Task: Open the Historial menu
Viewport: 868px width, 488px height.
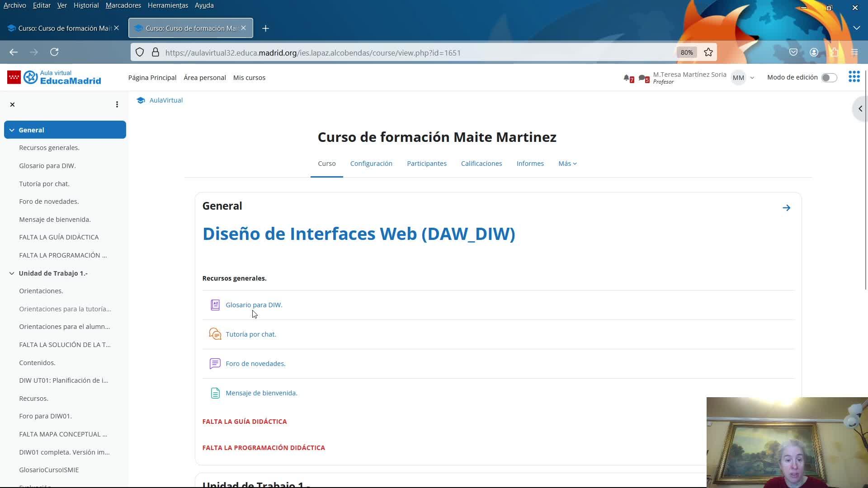Action: (86, 5)
